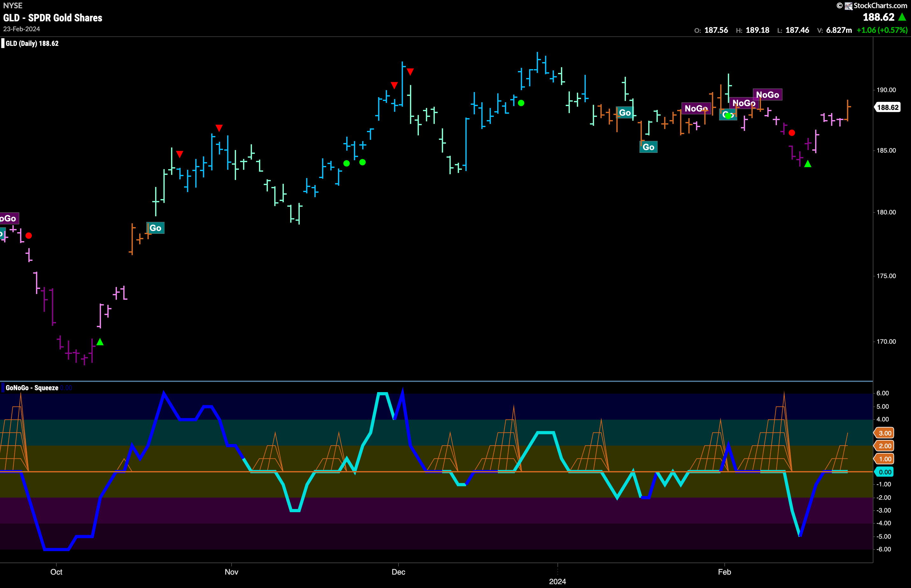Click the 23-Feb-2024 date
911x588 pixels.
(x=21, y=29)
